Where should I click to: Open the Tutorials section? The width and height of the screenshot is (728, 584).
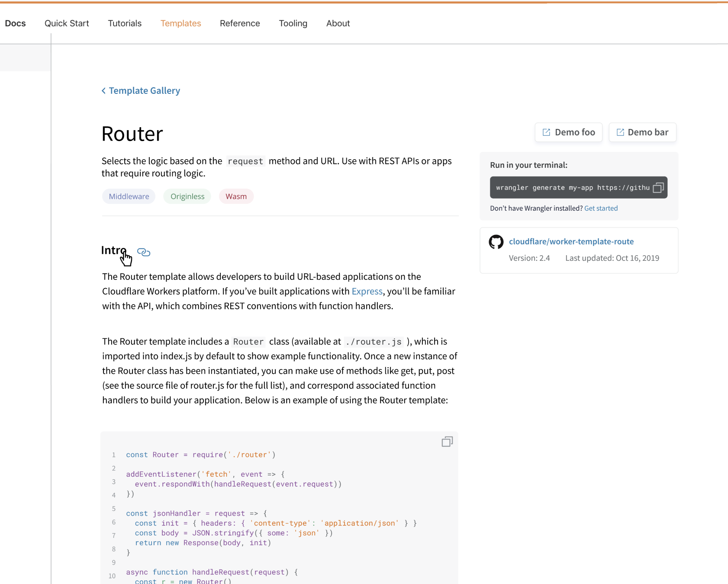(x=125, y=23)
